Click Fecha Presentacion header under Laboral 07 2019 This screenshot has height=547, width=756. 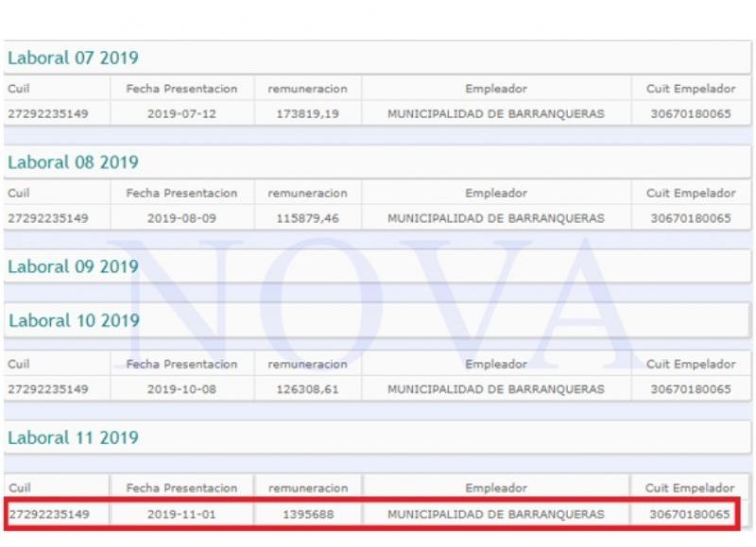[x=181, y=89]
